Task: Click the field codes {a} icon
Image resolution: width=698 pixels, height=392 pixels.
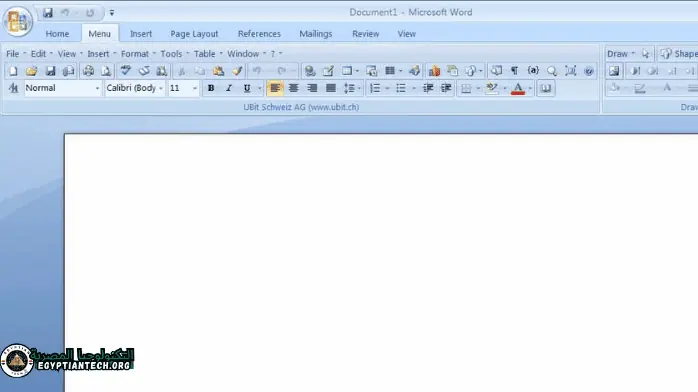Action: [x=533, y=71]
